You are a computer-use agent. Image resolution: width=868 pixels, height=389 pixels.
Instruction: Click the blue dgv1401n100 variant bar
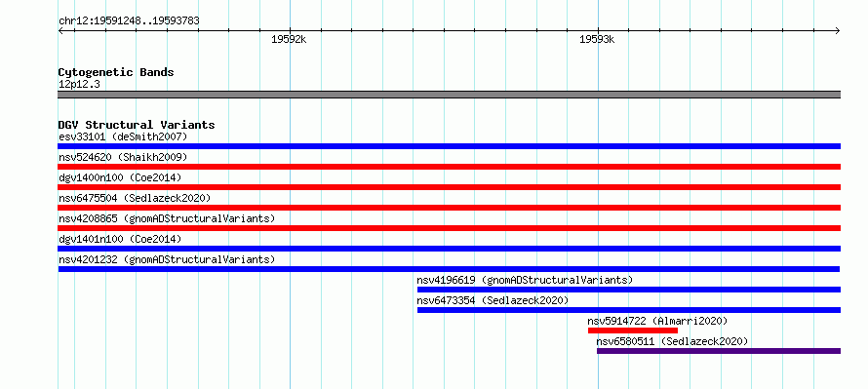click(x=449, y=249)
